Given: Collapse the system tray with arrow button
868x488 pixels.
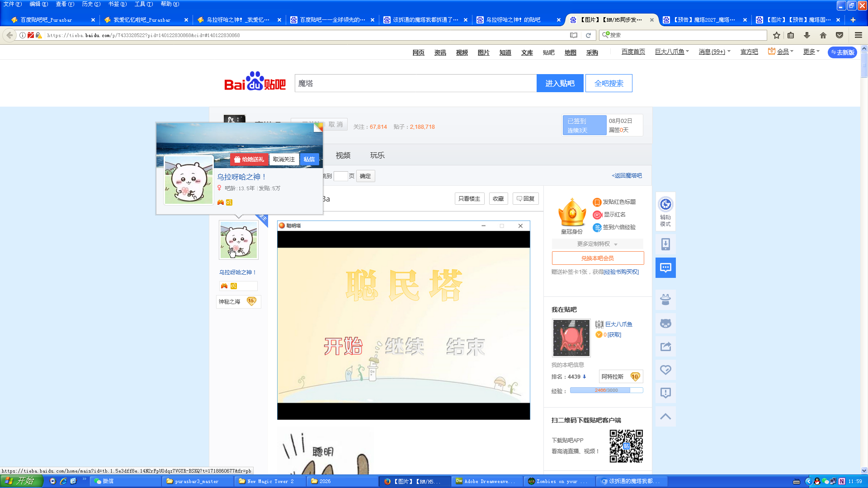Looking at the screenshot, I should click(x=808, y=481).
